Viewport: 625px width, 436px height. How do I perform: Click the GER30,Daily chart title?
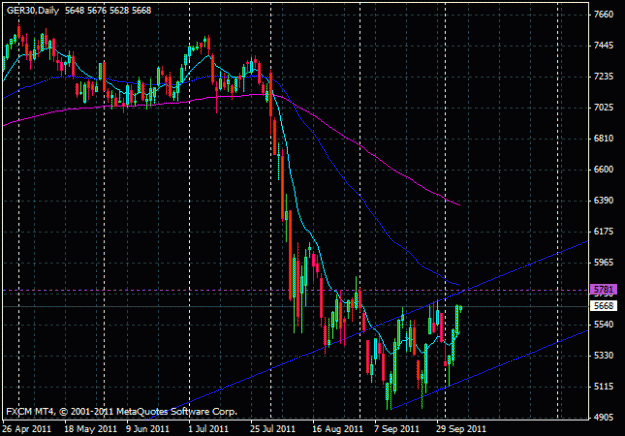33,11
